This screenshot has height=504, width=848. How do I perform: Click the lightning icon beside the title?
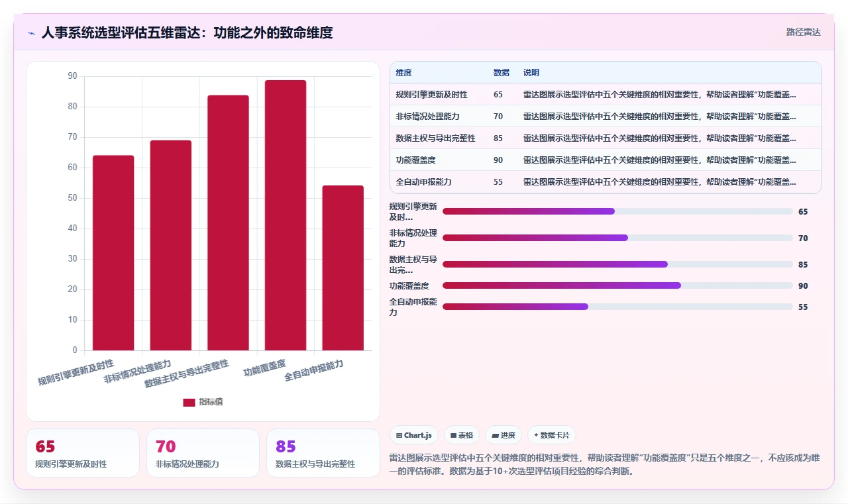click(31, 32)
